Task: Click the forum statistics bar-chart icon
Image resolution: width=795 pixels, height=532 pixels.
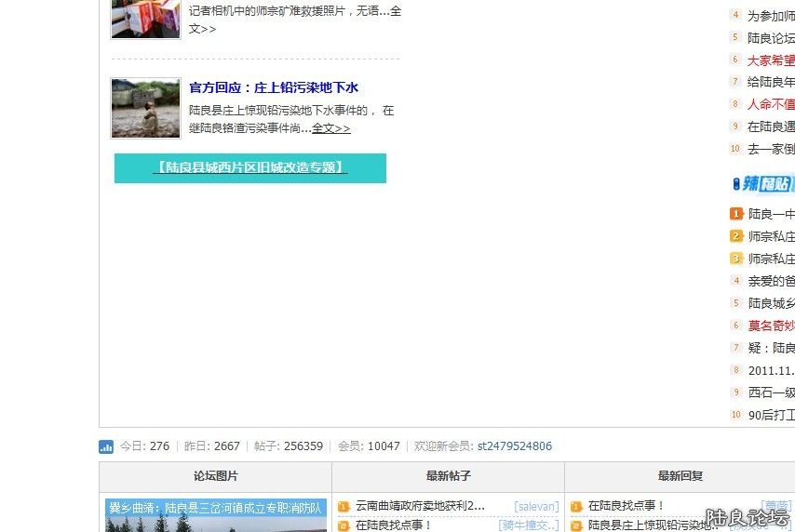Action: pos(106,446)
